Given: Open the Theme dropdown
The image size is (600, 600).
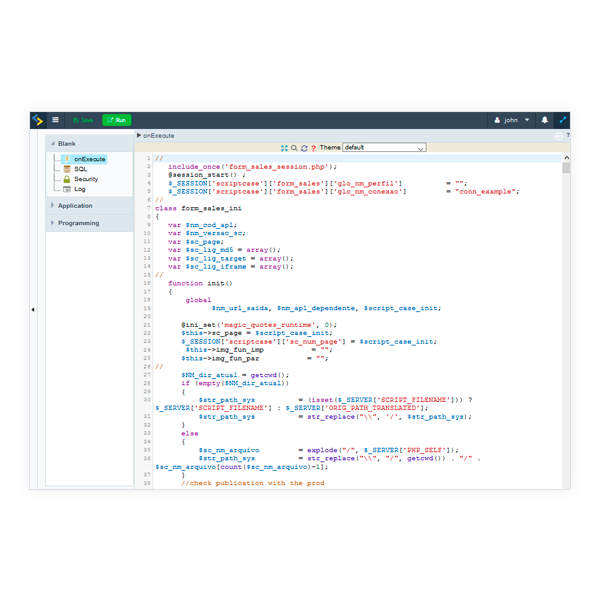Looking at the screenshot, I should [384, 147].
